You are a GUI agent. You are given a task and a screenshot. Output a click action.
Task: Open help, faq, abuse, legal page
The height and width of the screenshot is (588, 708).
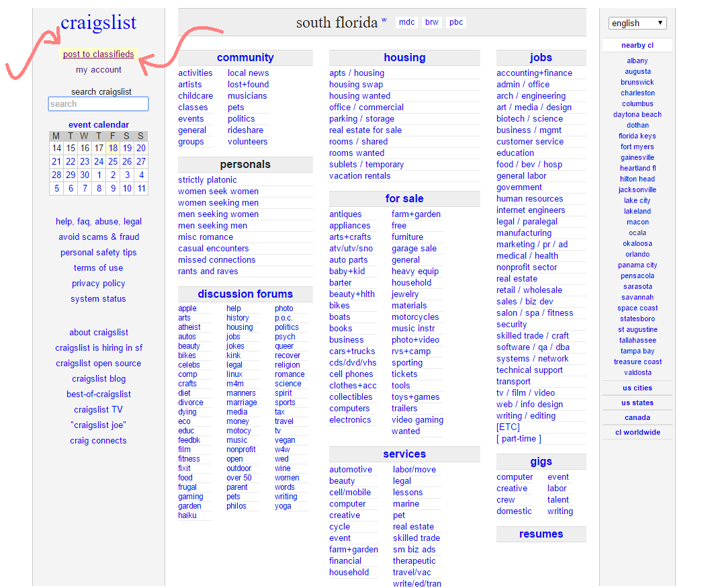(x=99, y=221)
